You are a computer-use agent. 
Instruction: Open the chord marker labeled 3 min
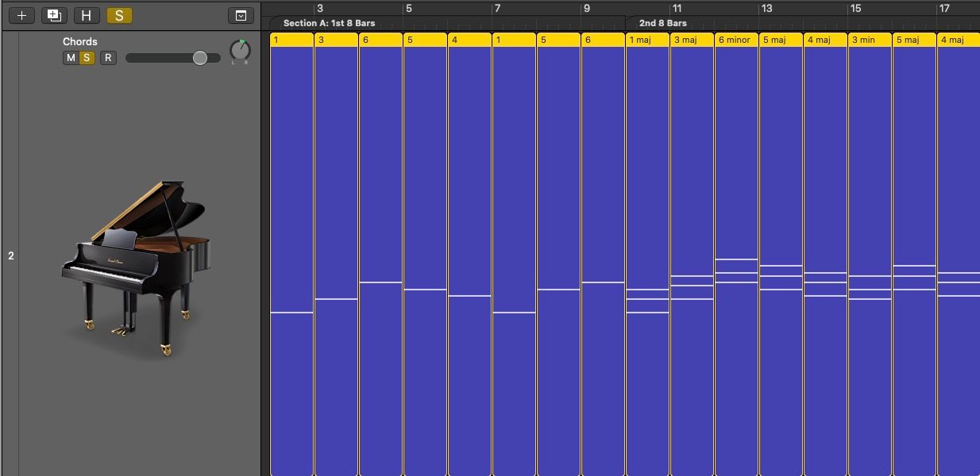[869, 39]
